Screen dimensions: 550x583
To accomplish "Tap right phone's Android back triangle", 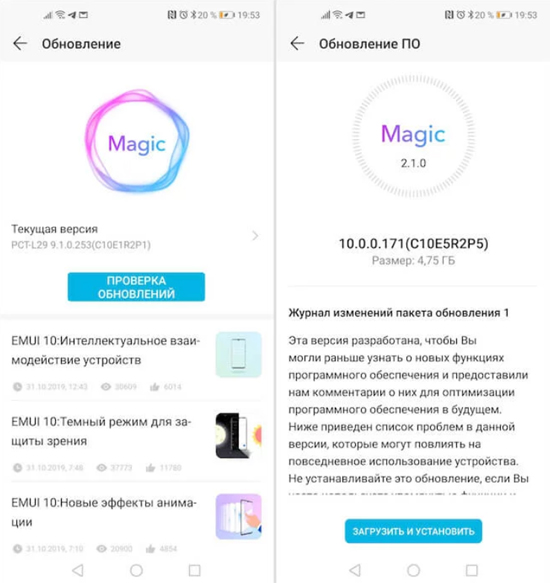I will 355,570.
